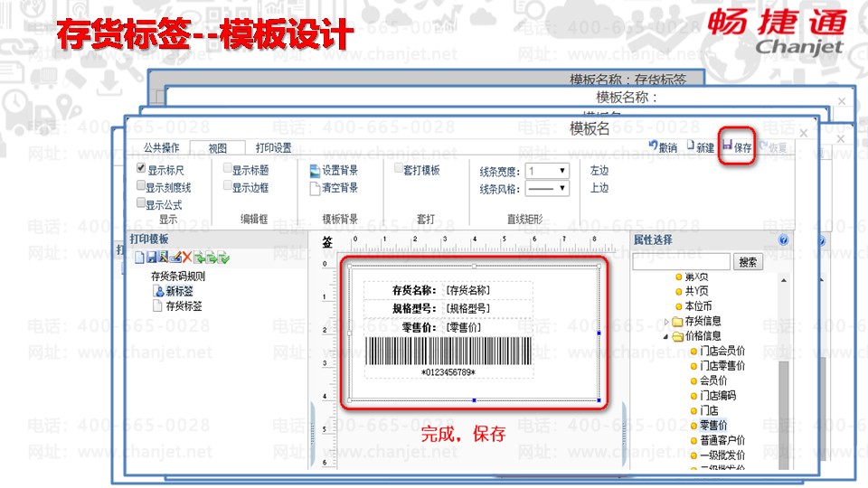Select the 门店编码 property
The image size is (868, 488).
717,396
